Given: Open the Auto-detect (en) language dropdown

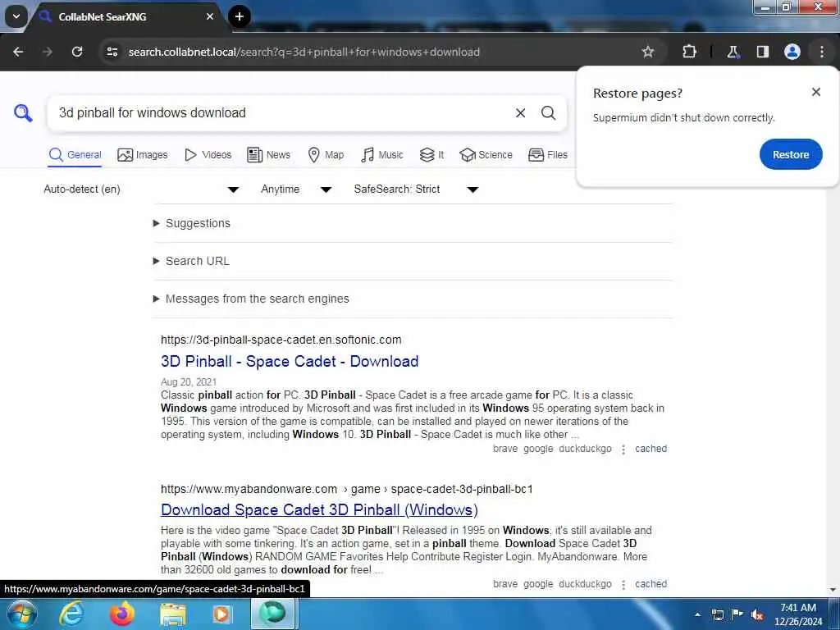Looking at the screenshot, I should point(141,189).
